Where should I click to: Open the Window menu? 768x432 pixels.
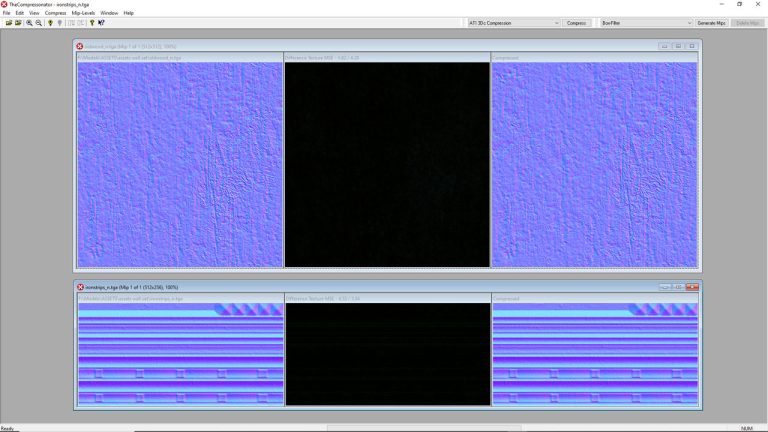(x=109, y=13)
